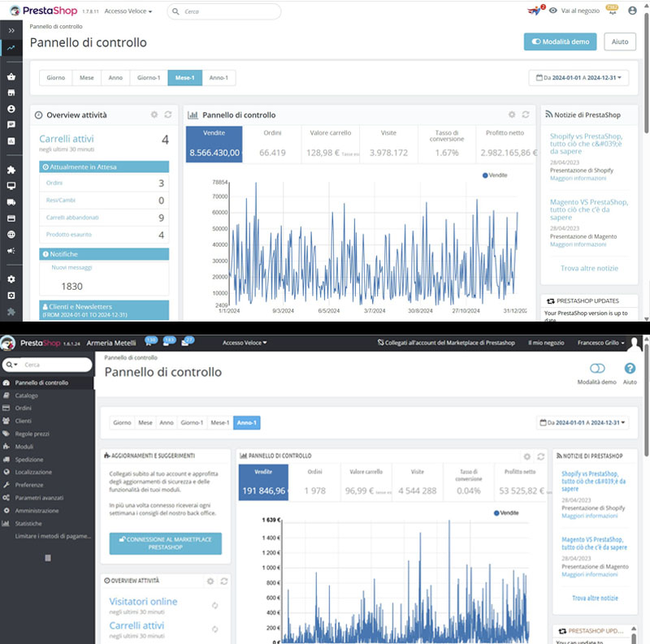The image size is (650, 644).
Task: Open the date range dropdown in upper dashboard
Action: pos(578,78)
